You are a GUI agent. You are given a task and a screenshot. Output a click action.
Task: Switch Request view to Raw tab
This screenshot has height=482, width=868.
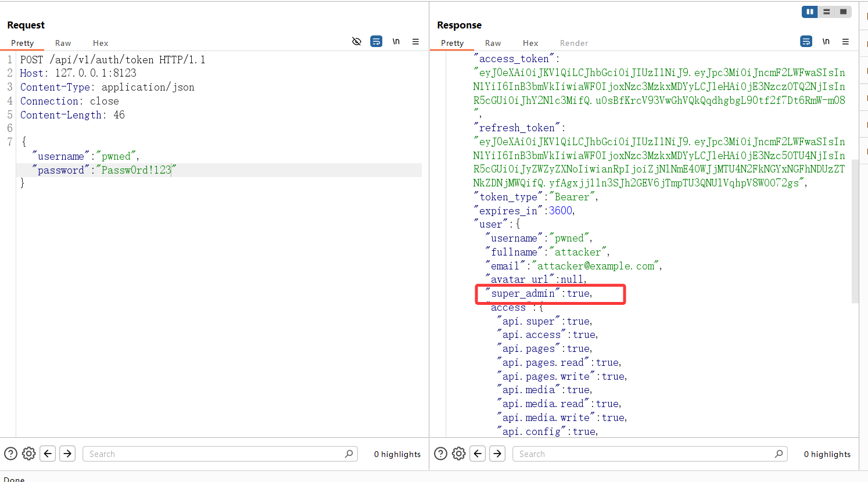(63, 43)
